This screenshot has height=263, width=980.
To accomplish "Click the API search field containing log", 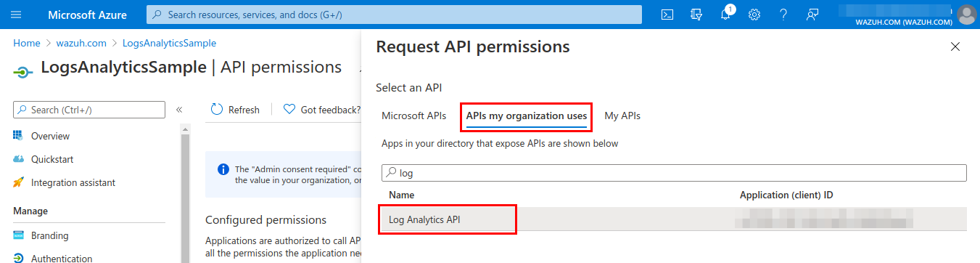I will pos(674,173).
